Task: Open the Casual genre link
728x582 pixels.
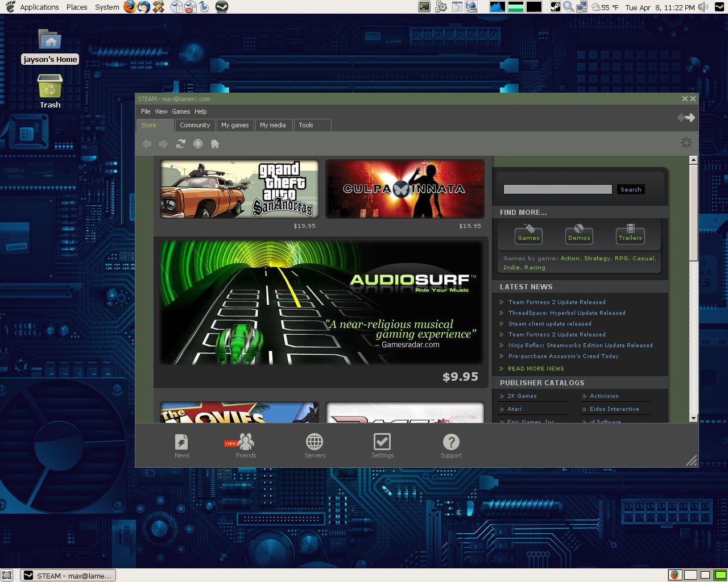Action: click(x=644, y=258)
